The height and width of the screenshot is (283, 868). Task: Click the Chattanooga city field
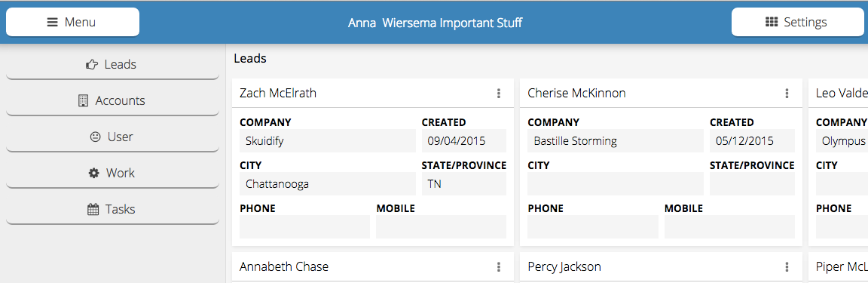(x=328, y=184)
